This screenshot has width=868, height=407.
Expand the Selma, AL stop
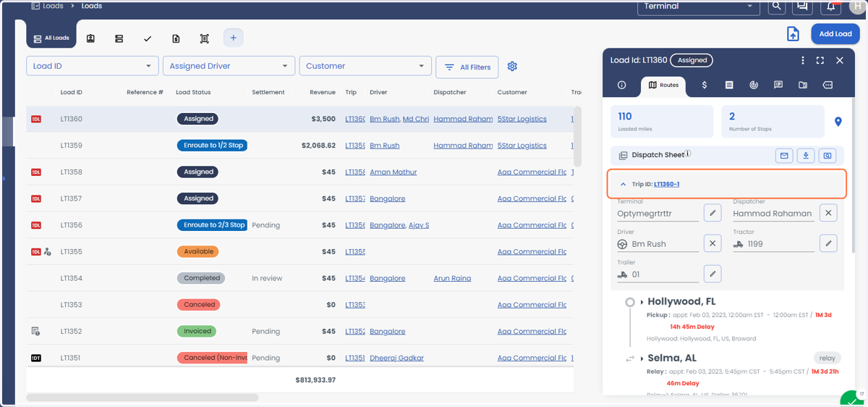click(x=642, y=358)
